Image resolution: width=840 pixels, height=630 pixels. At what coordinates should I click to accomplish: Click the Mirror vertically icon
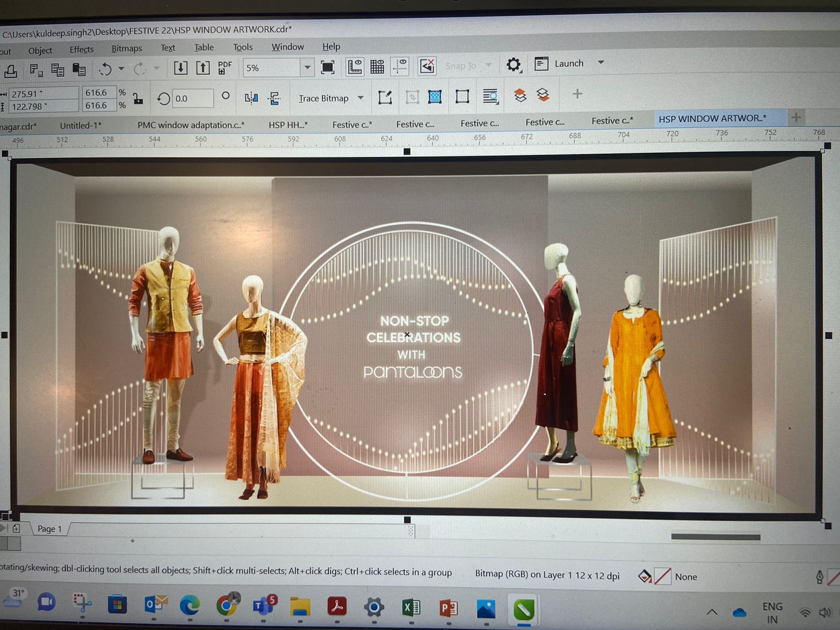click(x=274, y=98)
